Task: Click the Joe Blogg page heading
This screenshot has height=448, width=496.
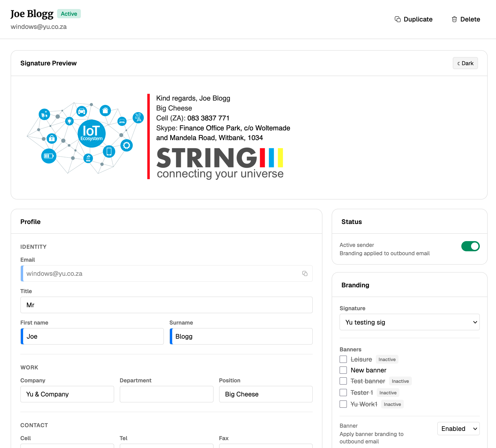Action: tap(32, 14)
